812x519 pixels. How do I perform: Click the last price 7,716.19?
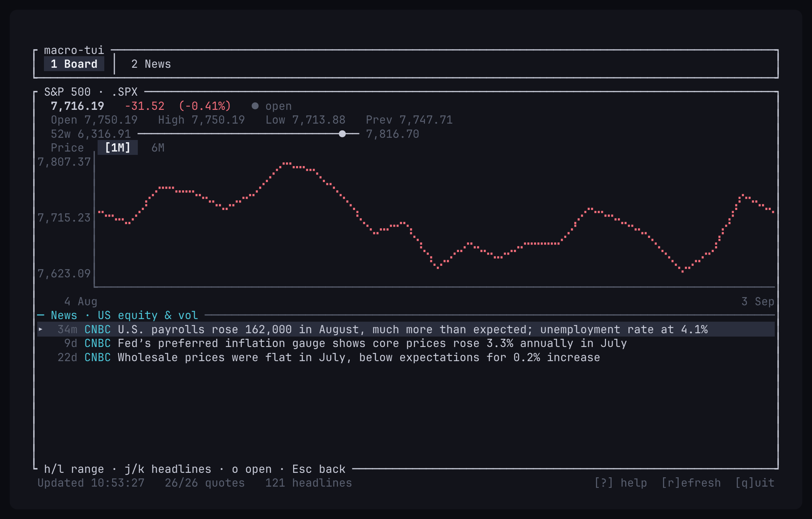pyautogui.click(x=77, y=106)
